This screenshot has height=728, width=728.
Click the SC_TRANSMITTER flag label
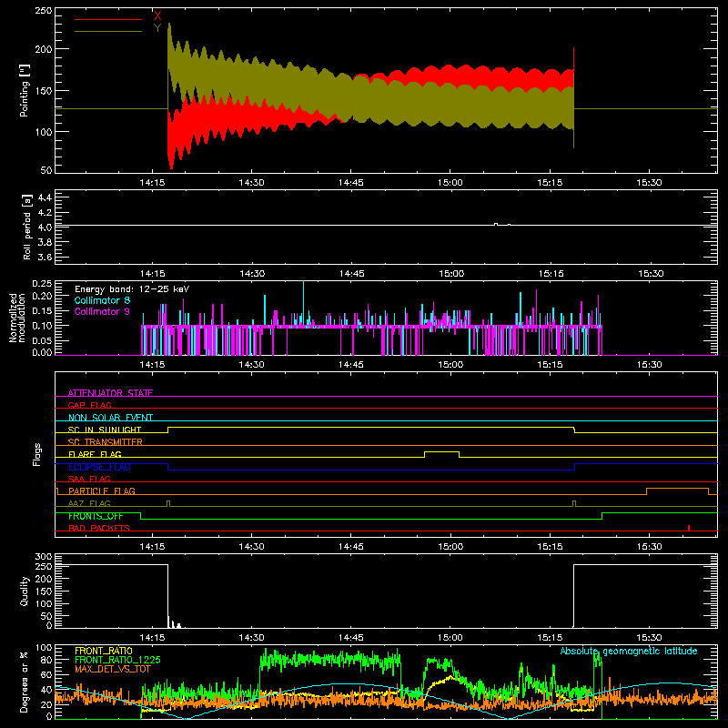pyautogui.click(x=106, y=442)
